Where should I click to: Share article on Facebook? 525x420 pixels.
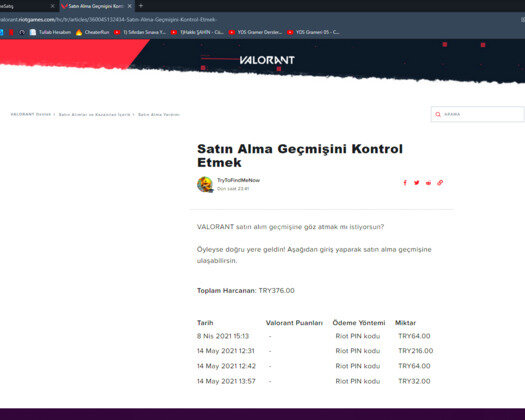click(405, 183)
